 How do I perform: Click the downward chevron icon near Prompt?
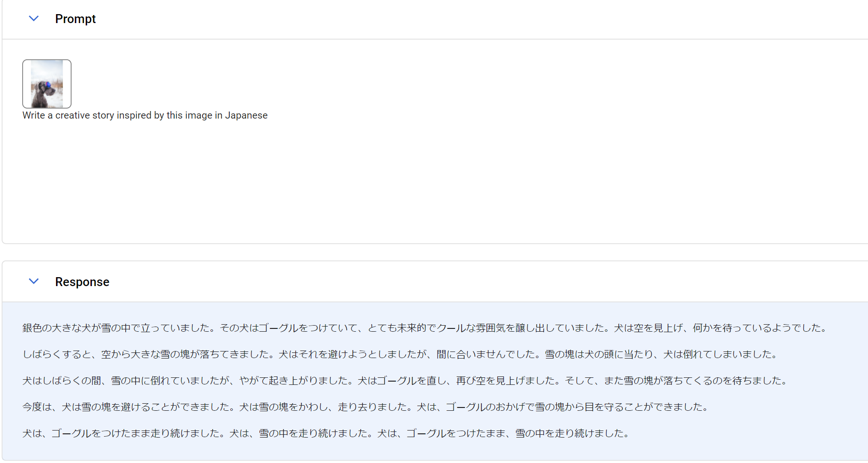[x=33, y=18]
